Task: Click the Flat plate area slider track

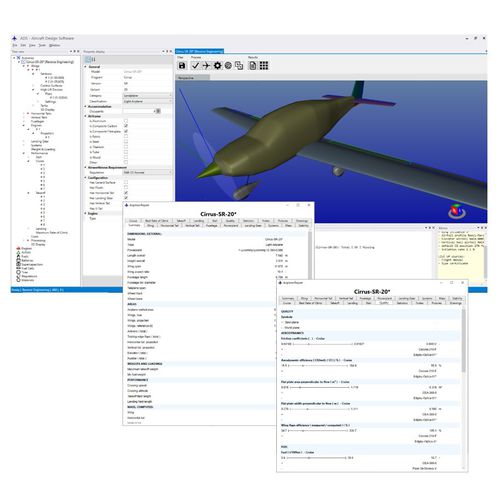Action: tap(320, 387)
